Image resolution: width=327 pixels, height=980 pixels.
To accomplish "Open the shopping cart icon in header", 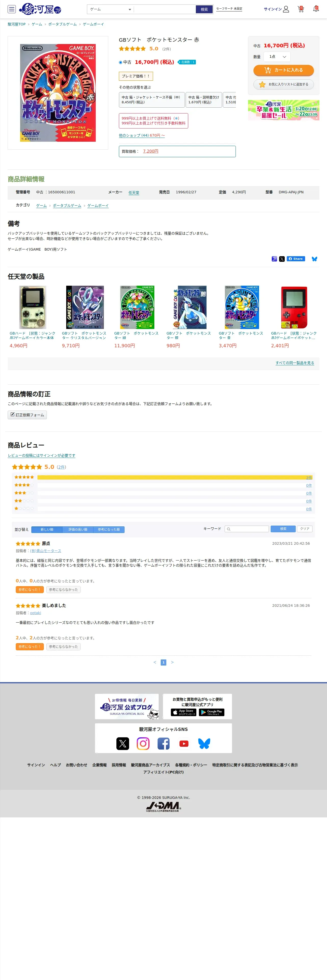I will [301, 9].
